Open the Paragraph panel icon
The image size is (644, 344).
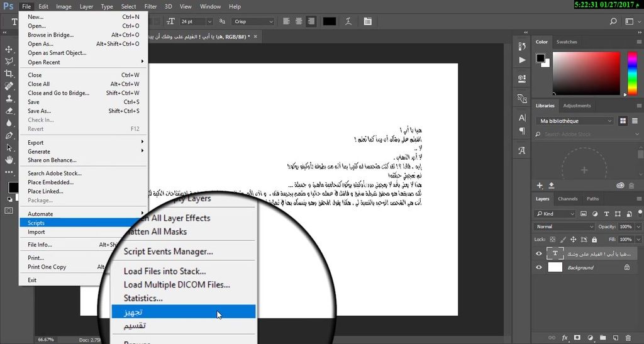point(522,131)
